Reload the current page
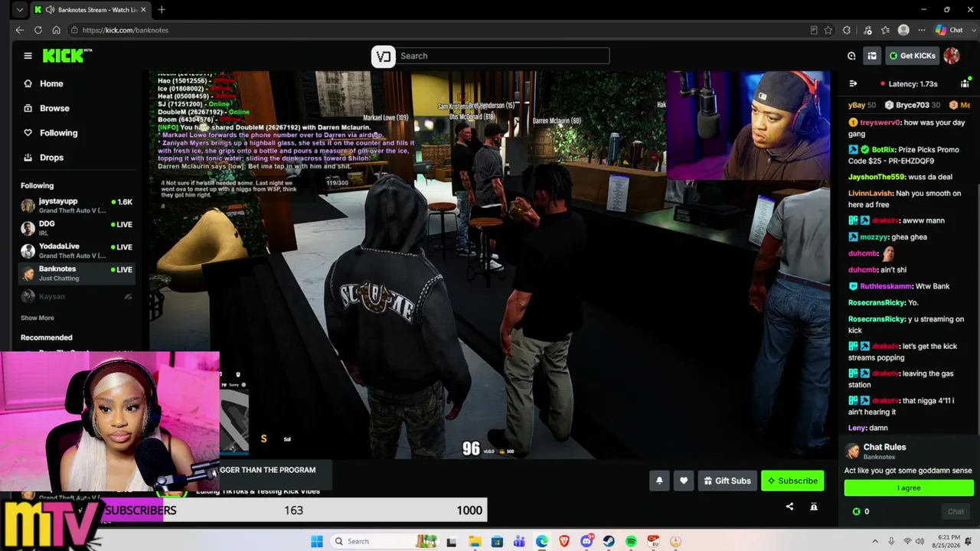The height and width of the screenshot is (551, 980). click(x=38, y=30)
